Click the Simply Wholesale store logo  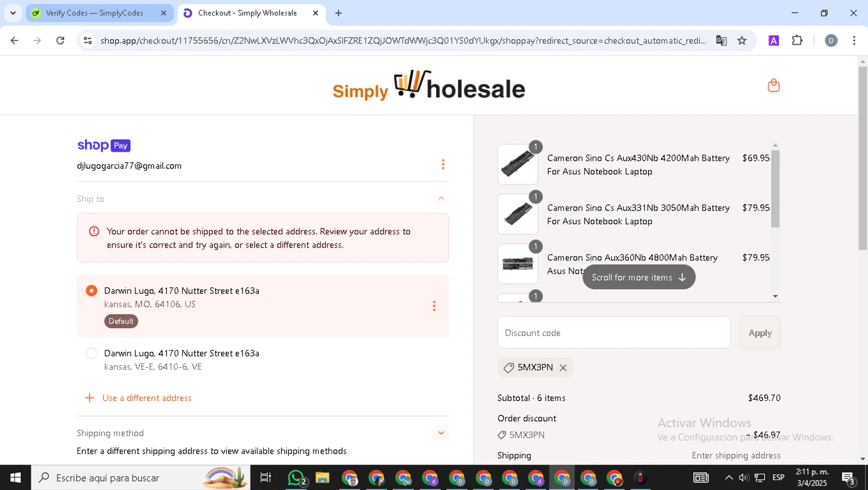(429, 86)
